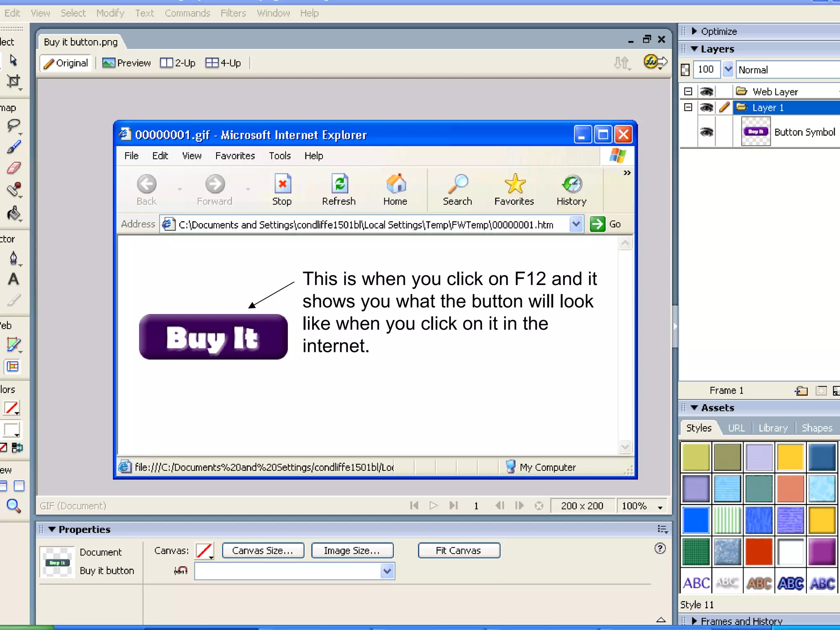Collapse the Layers panel
The width and height of the screenshot is (840, 630).
click(x=694, y=49)
